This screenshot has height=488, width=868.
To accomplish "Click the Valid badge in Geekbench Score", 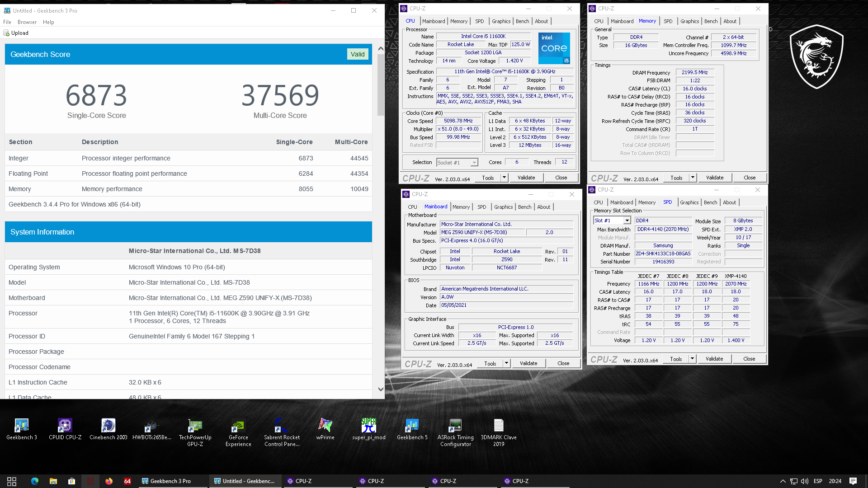I will pyautogui.click(x=358, y=54).
